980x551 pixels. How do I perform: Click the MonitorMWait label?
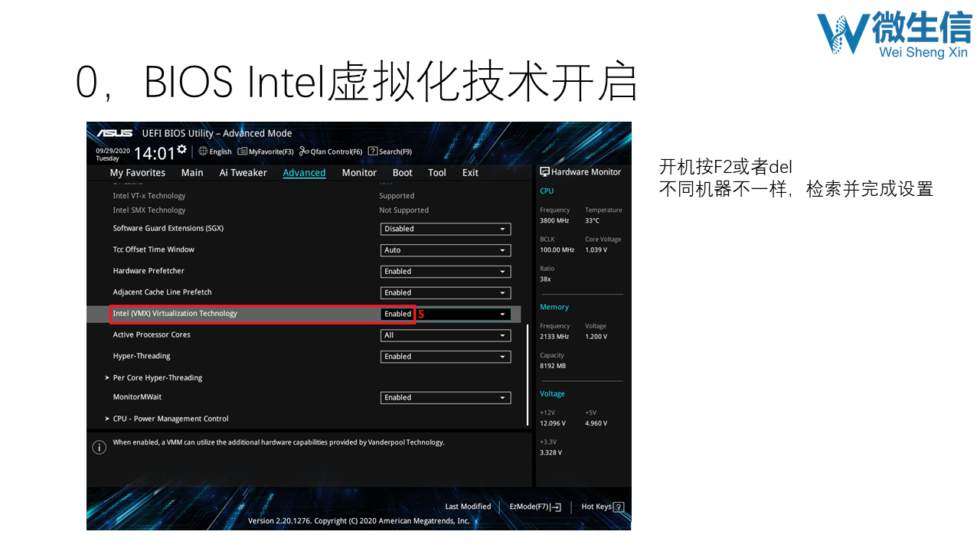(x=137, y=397)
